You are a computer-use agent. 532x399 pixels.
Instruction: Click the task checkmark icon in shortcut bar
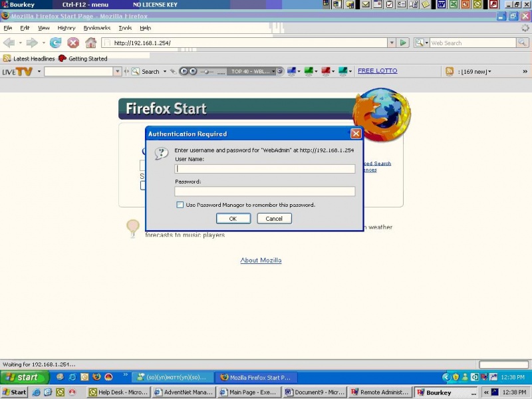coord(390,5)
